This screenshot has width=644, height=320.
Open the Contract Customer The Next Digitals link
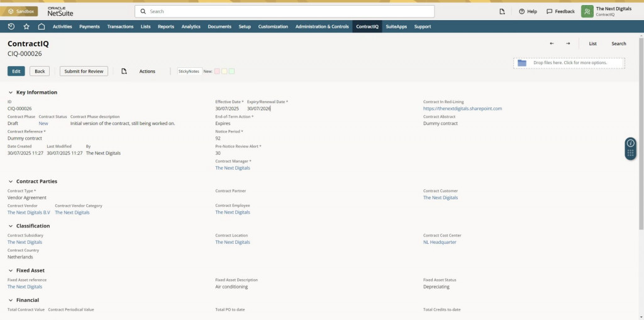(440, 197)
